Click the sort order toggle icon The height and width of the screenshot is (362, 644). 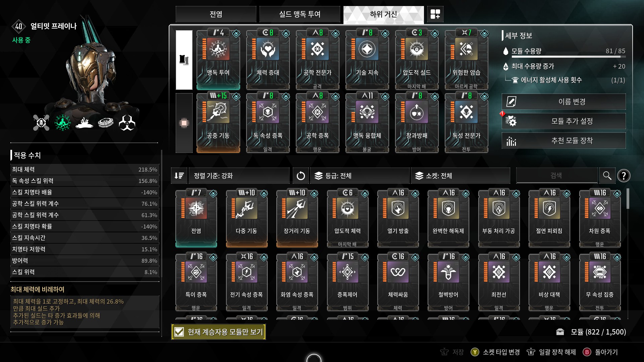click(179, 176)
